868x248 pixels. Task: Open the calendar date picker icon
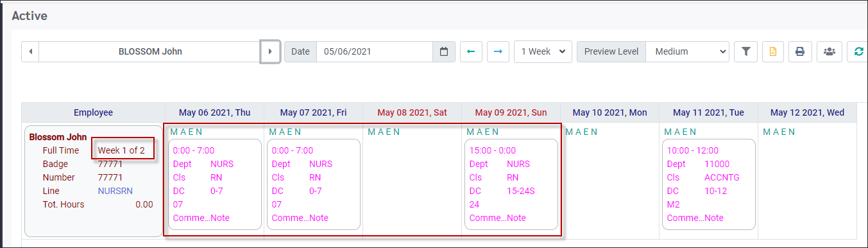click(444, 51)
